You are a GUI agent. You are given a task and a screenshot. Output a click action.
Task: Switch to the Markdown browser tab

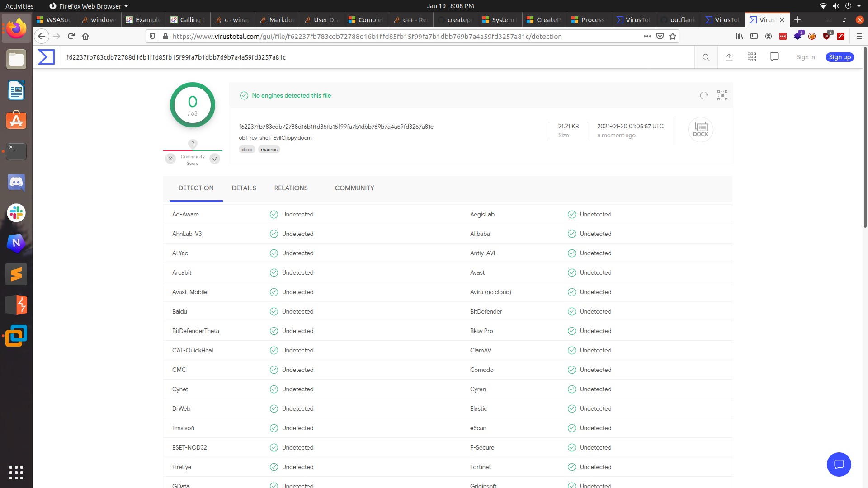[x=278, y=19]
